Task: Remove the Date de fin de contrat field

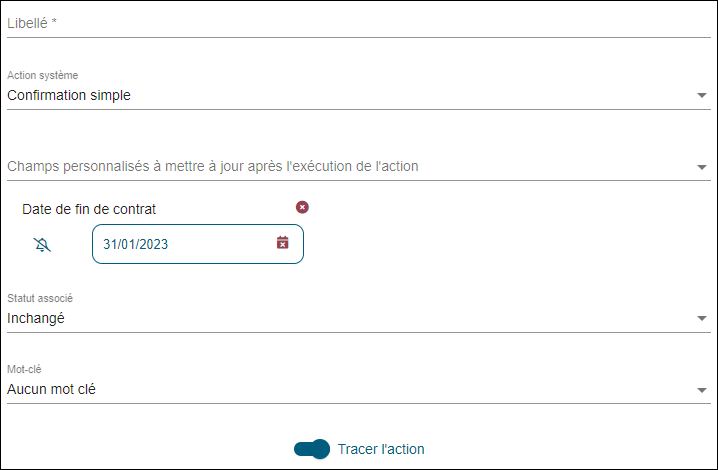Action: point(302,207)
